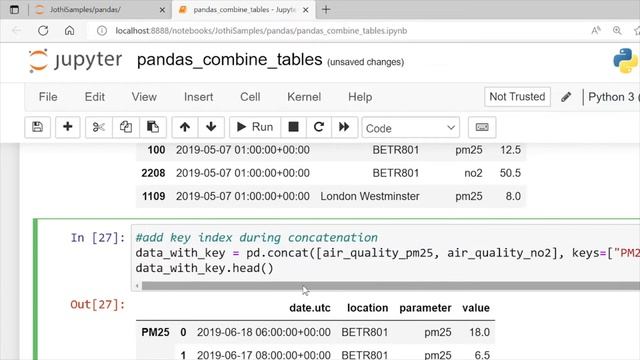Click the location column header
640x360 pixels.
[x=367, y=308]
